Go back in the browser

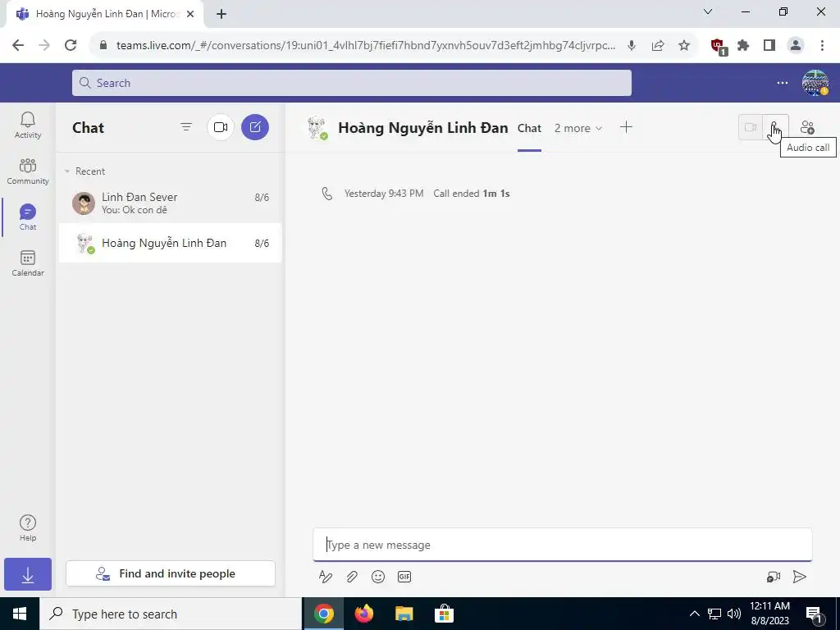[18, 46]
